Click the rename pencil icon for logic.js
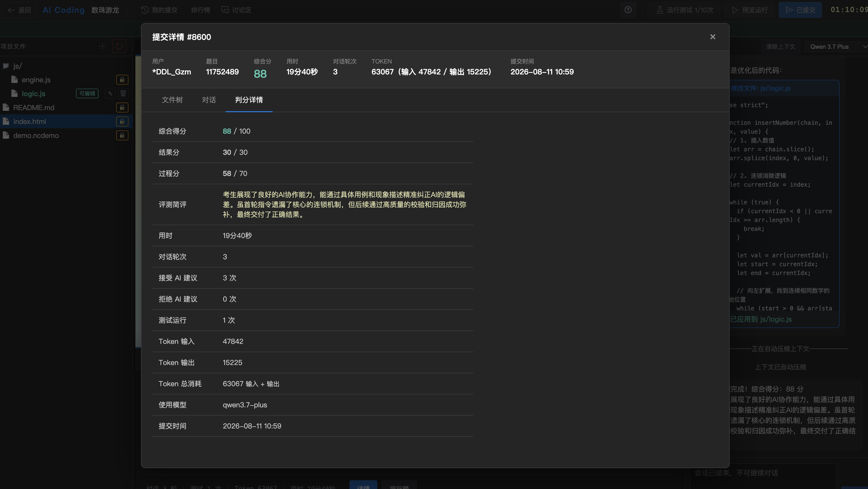This screenshot has width=868, height=489. (110, 93)
